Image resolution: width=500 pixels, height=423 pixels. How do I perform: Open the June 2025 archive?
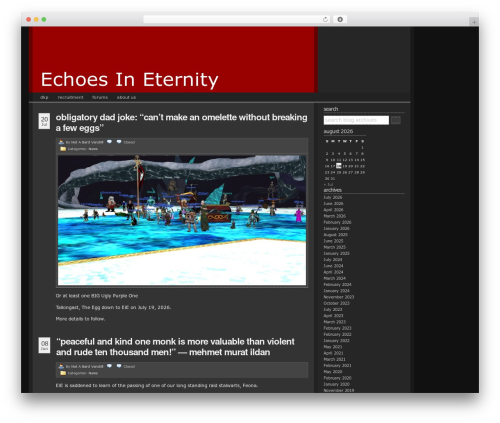tap(333, 241)
